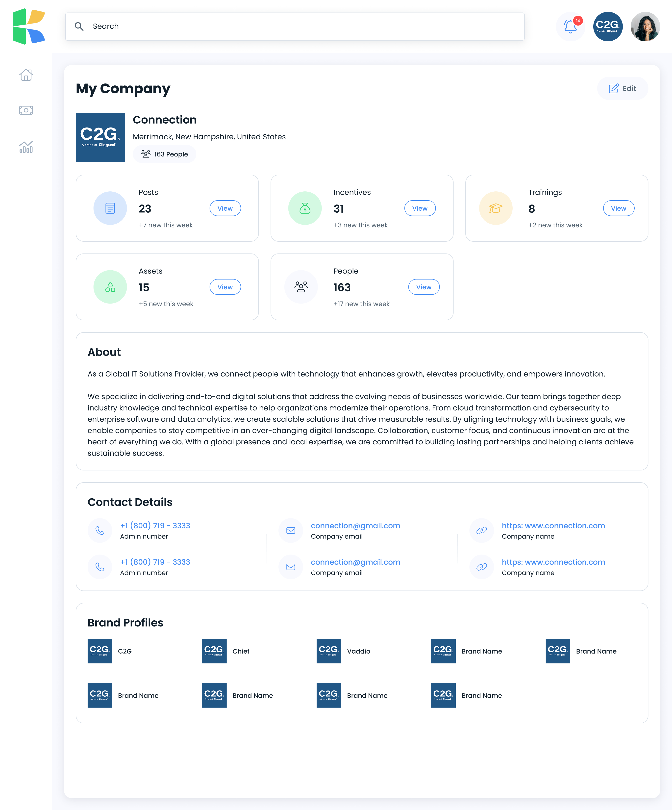View Posts card
Screen dimensions: 672x810
coord(225,208)
